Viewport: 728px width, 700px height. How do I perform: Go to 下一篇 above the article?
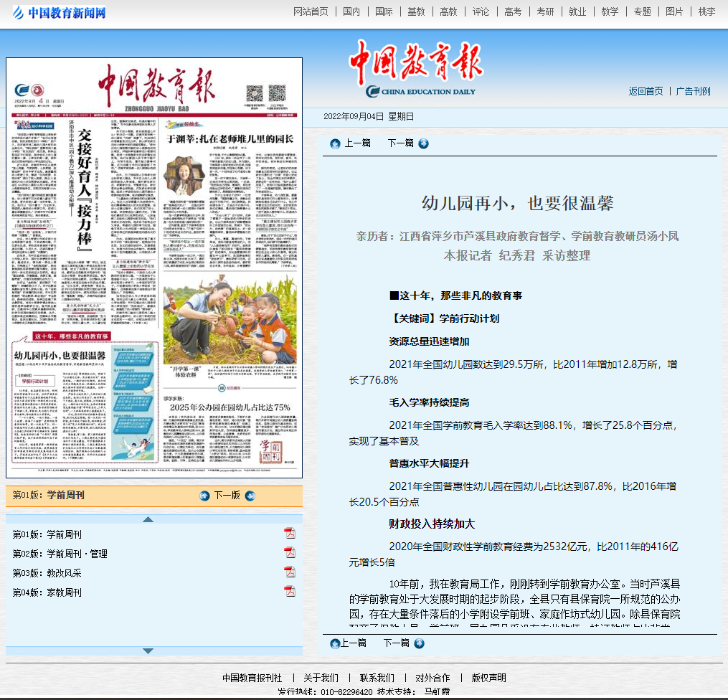pos(400,143)
